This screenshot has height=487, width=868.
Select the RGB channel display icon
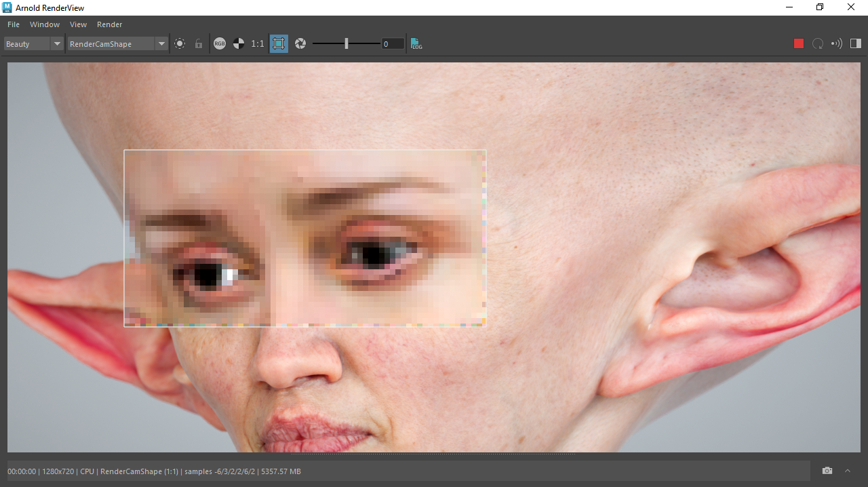(220, 43)
